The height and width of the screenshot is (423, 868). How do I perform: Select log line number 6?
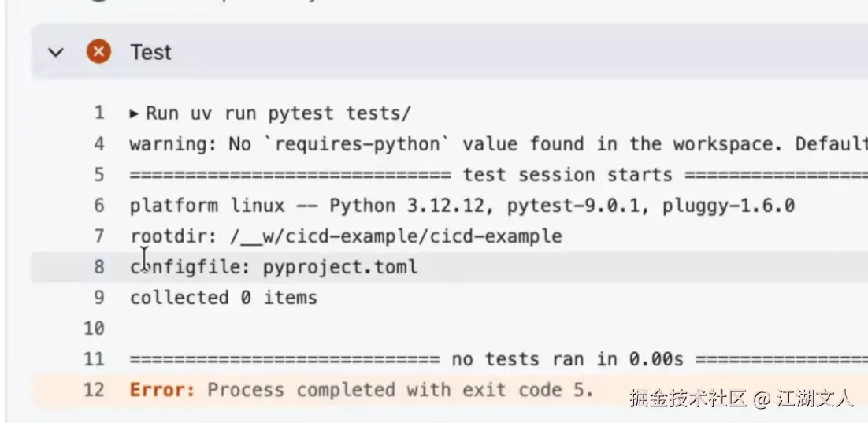coord(98,206)
